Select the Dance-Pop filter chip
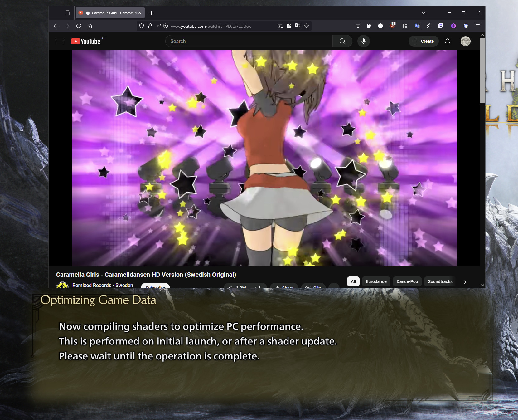The image size is (518, 420). [x=407, y=281]
